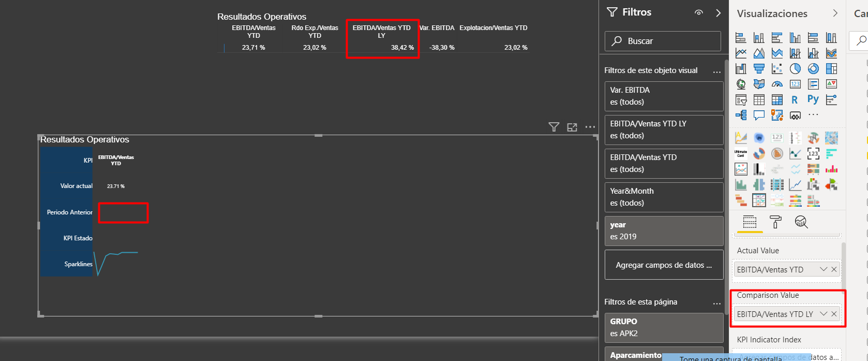Select the stacked bar chart visual
Image resolution: width=868 pixels, height=361 pixels.
[741, 38]
